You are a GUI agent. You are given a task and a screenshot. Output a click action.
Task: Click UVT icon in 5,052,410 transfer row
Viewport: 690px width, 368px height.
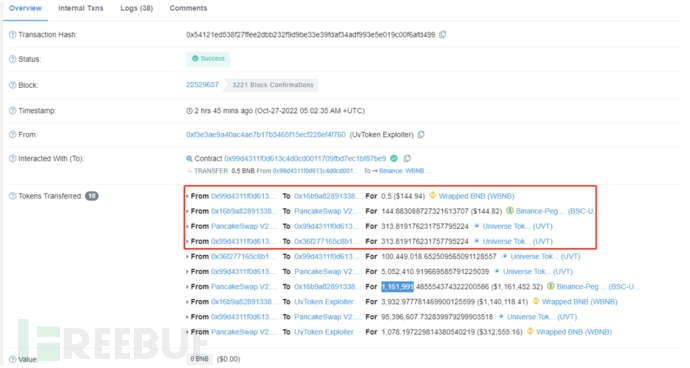[x=497, y=272]
